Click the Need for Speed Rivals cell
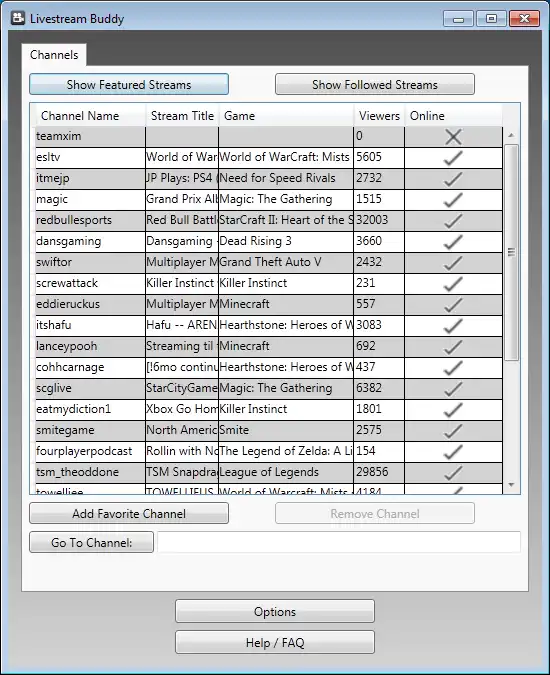The image size is (550, 675). point(286,178)
